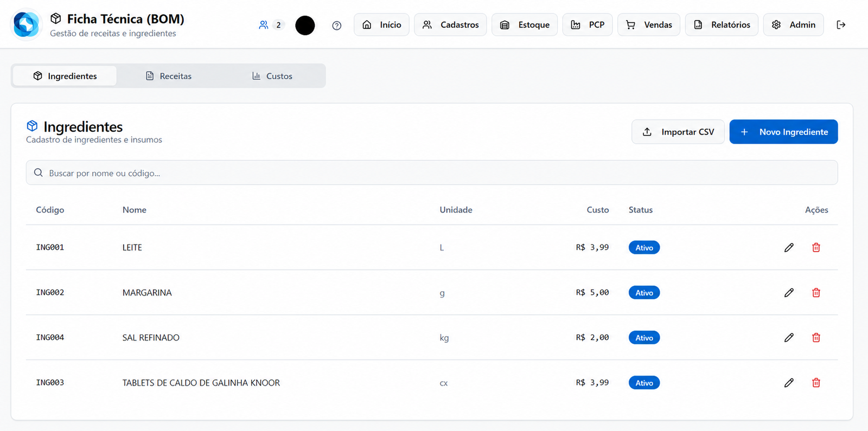This screenshot has width=868, height=431.
Task: Click the app logo in header
Action: 27,24
